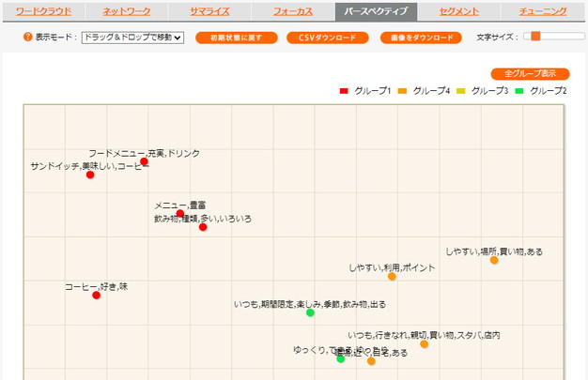Open the チューニング tab
The height and width of the screenshot is (380, 588).
543,11
